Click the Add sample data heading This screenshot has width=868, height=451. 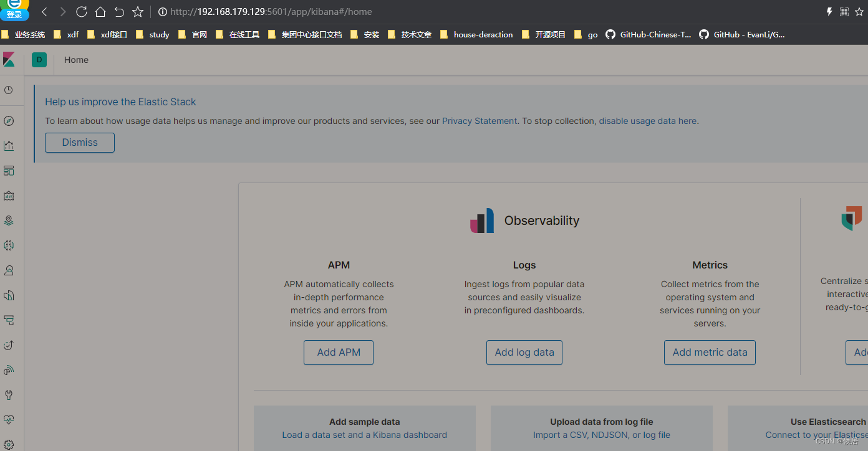(365, 422)
